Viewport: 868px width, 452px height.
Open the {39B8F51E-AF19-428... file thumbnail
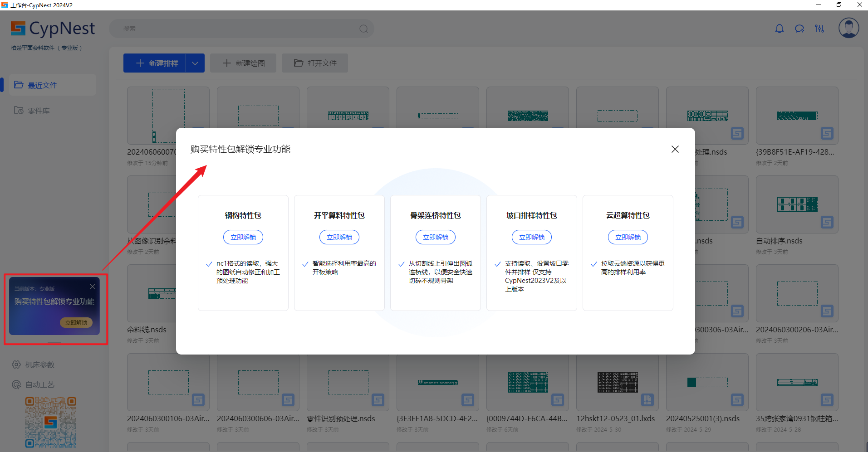797,116
